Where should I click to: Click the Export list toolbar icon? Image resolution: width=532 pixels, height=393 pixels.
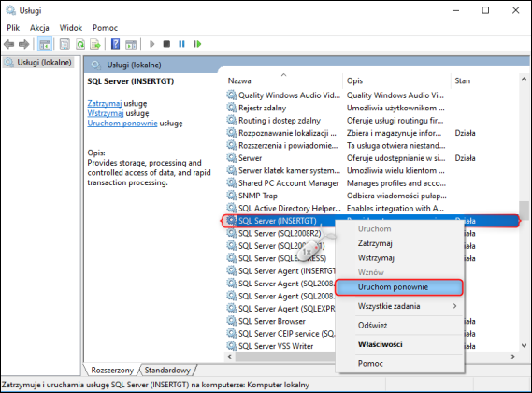(95, 44)
